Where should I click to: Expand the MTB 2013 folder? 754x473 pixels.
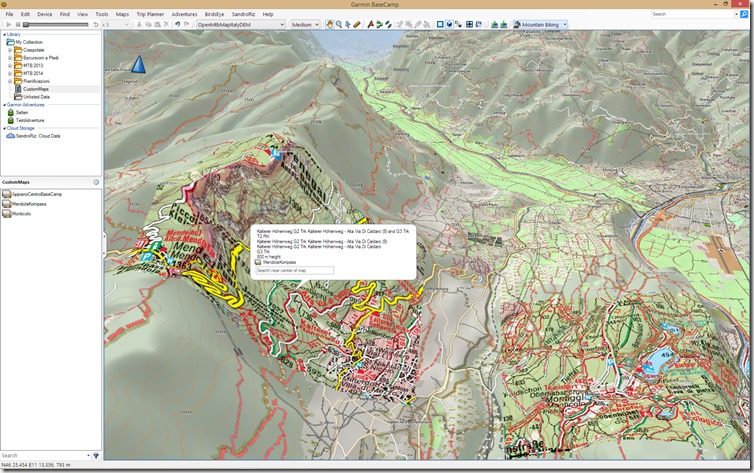(x=10, y=65)
